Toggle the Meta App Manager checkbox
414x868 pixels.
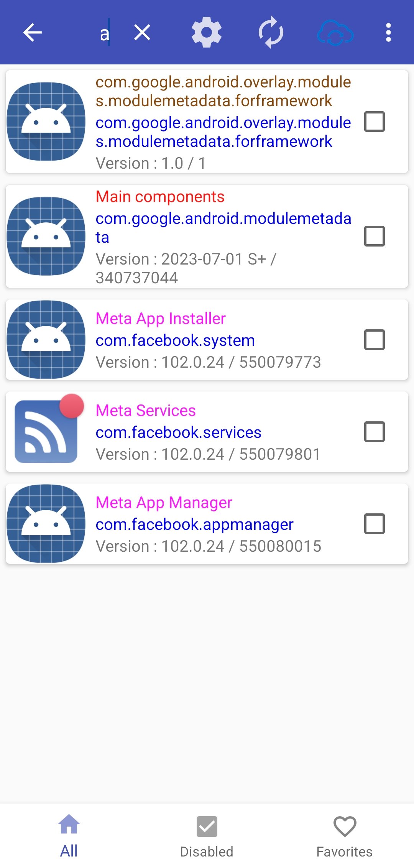click(x=375, y=524)
